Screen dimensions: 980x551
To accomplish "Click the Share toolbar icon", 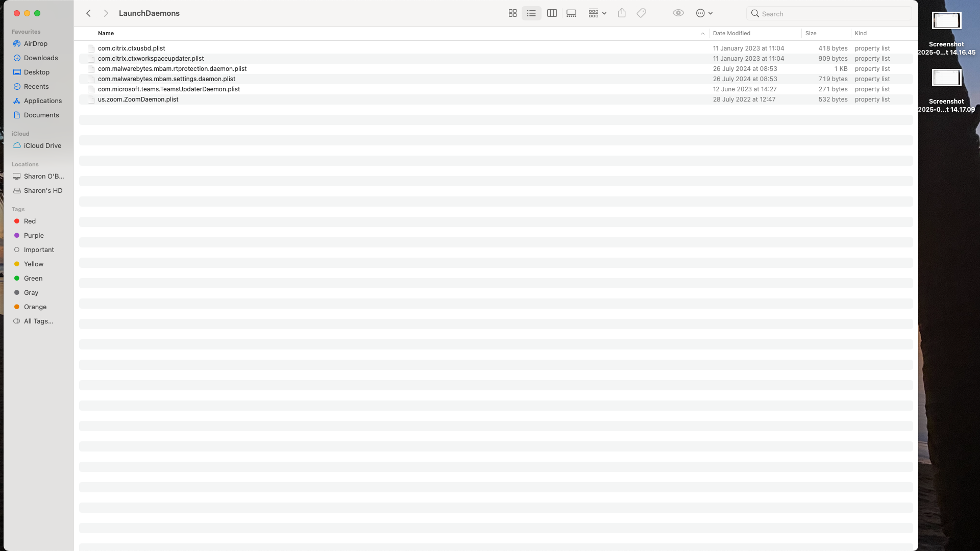I will (x=621, y=13).
